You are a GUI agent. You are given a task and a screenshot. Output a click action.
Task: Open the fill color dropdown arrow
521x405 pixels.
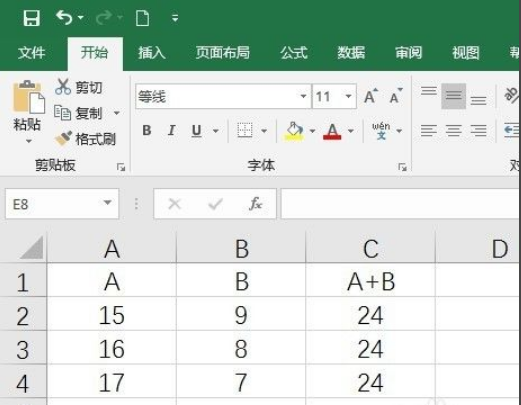312,131
